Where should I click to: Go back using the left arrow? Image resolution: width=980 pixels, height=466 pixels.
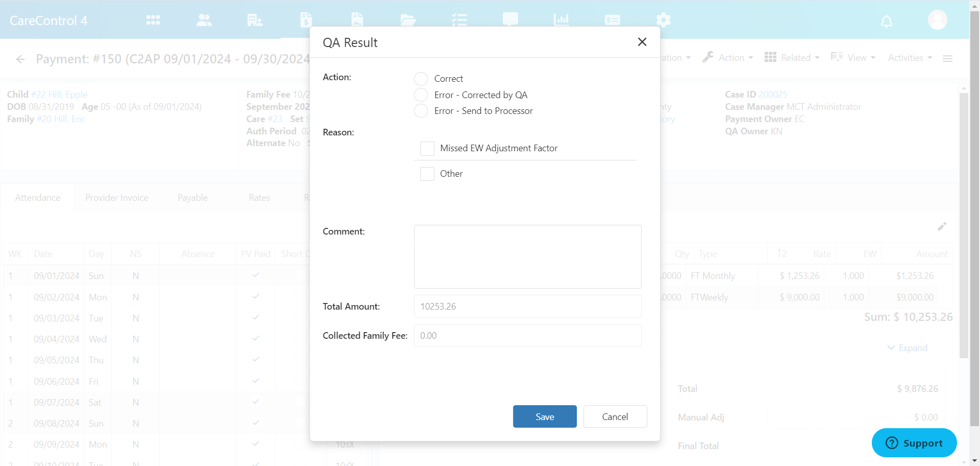click(20, 59)
